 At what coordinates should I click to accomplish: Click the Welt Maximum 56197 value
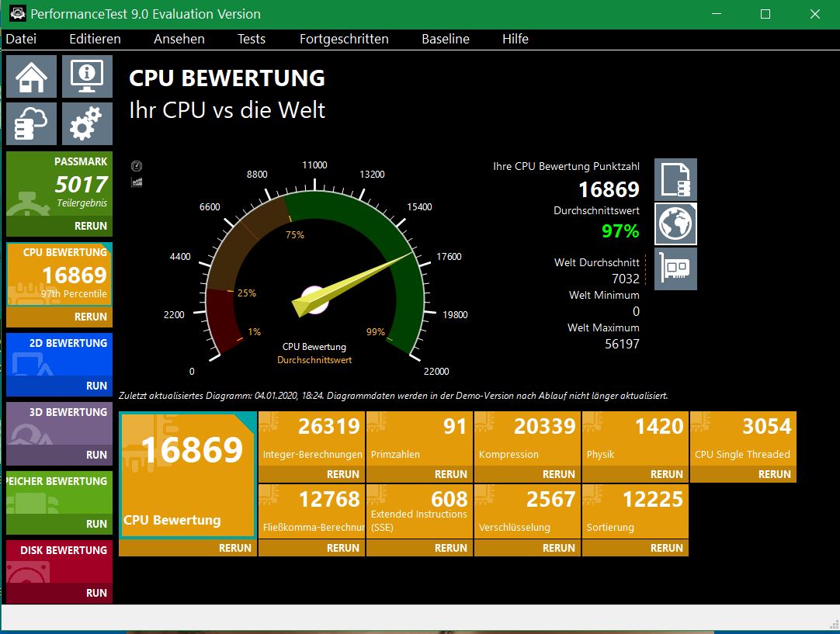pyautogui.click(x=622, y=344)
